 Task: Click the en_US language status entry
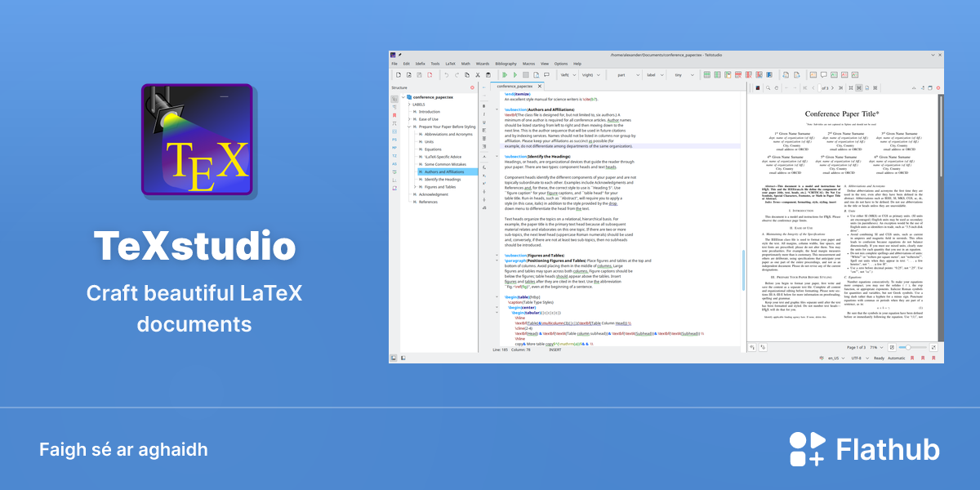tap(836, 359)
